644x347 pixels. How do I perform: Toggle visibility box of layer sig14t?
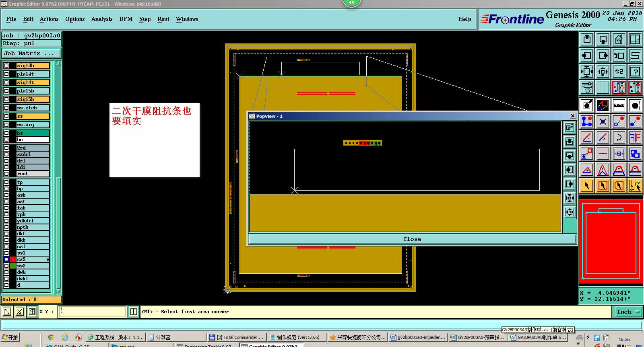pyautogui.click(x=6, y=82)
